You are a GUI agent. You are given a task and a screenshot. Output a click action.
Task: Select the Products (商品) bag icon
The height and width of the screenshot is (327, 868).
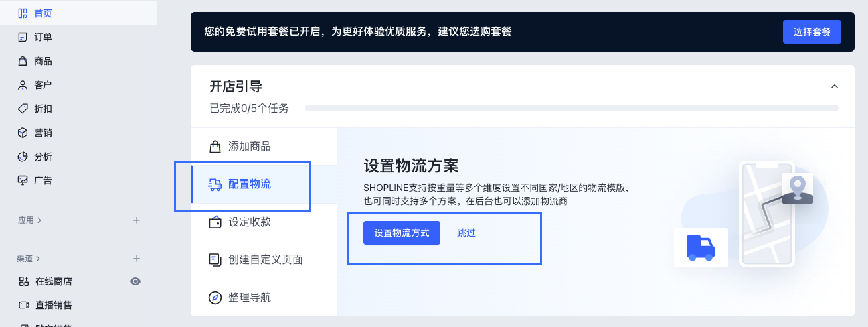[x=23, y=61]
